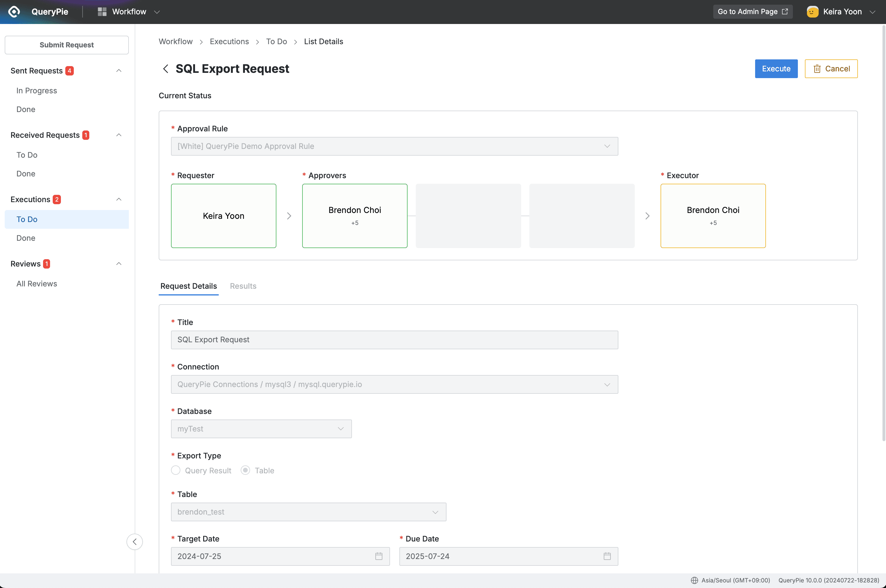Collapse the Reviews section chevron
Screen dimensions: 886x588
pos(119,264)
